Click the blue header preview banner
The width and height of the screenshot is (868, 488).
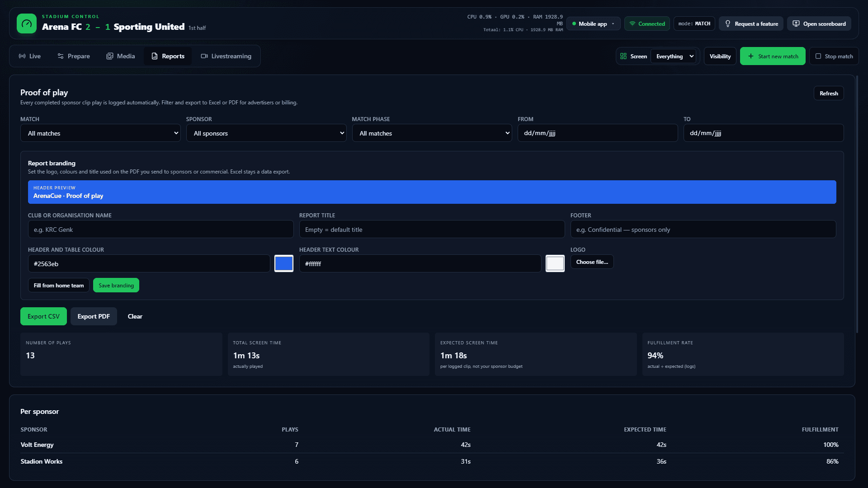click(x=432, y=192)
